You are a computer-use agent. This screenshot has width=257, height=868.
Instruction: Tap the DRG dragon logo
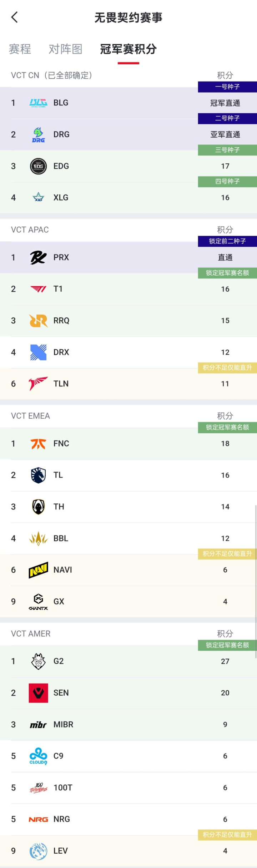(x=38, y=135)
